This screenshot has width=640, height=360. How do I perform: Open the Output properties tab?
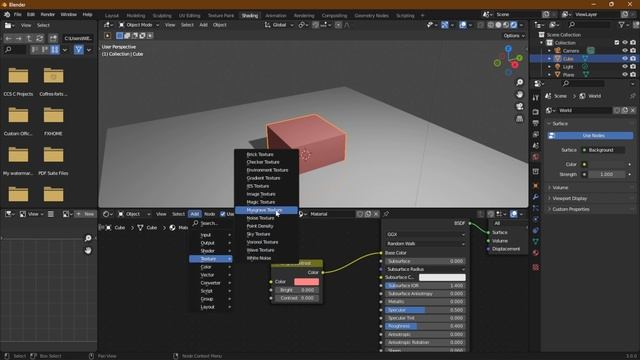pos(536,123)
